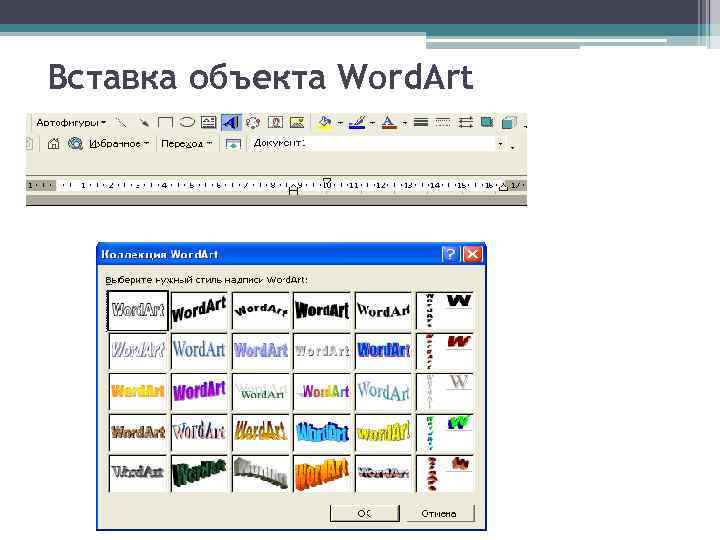Choose the gray embossed WordArt style
The image size is (720, 540).
(x=322, y=351)
